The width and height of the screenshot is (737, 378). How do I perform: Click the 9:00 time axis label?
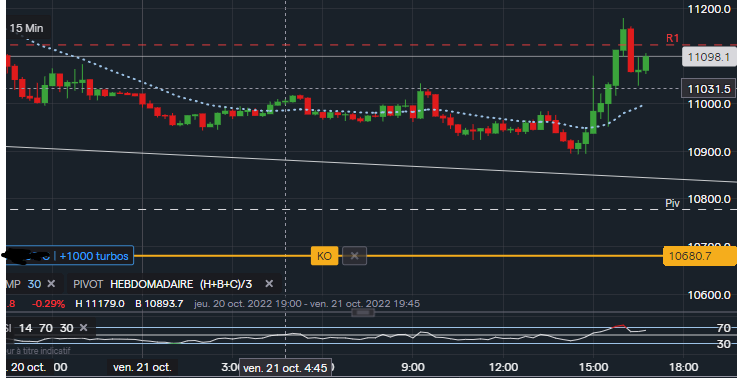coord(412,367)
